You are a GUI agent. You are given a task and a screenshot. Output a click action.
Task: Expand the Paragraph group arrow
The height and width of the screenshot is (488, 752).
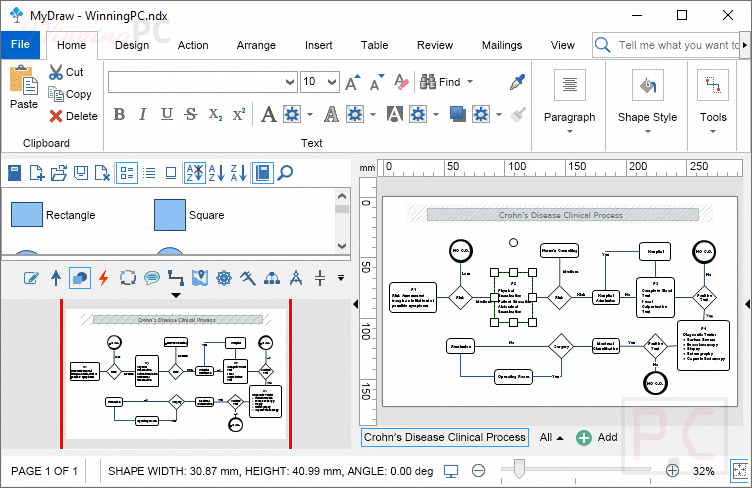pyautogui.click(x=570, y=131)
